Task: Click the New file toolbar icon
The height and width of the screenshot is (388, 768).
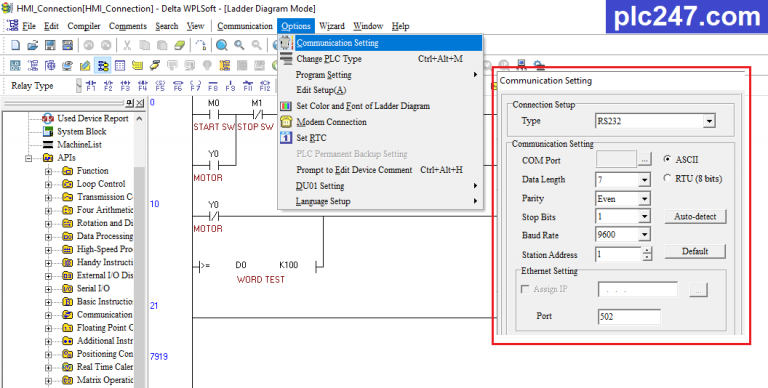Action: click(15, 46)
